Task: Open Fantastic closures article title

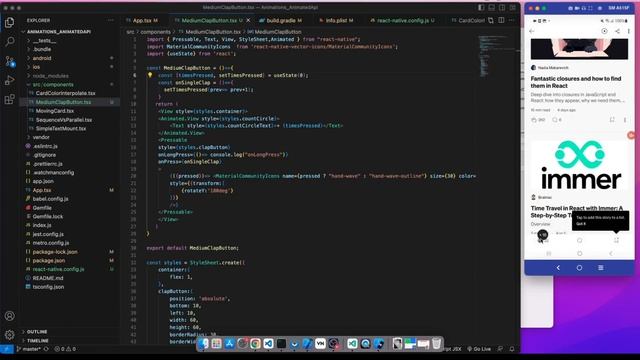Action: tap(576, 82)
